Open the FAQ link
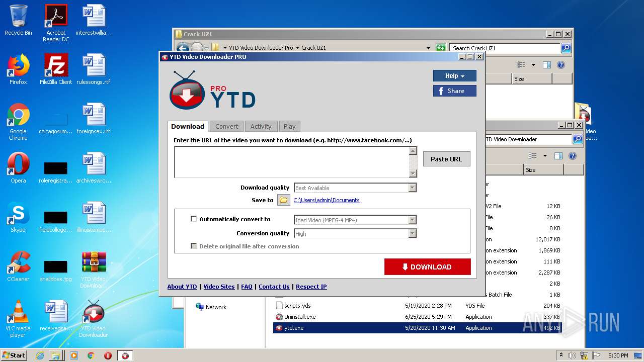 [247, 287]
